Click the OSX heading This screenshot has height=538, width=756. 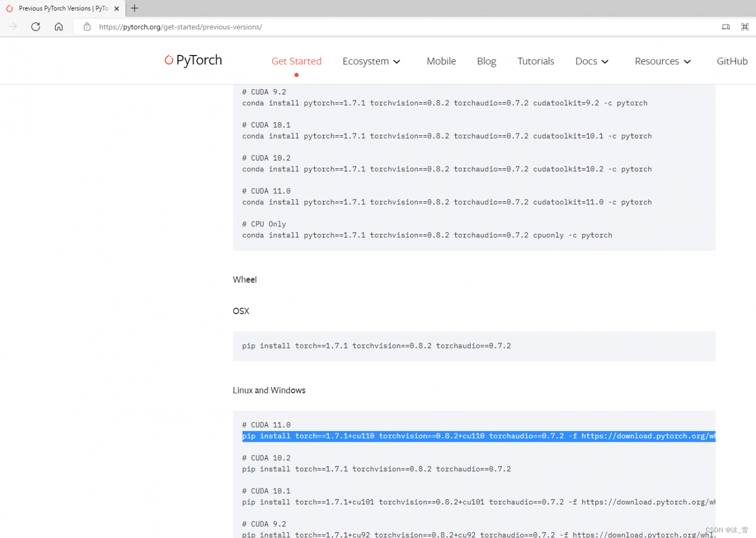(x=241, y=311)
